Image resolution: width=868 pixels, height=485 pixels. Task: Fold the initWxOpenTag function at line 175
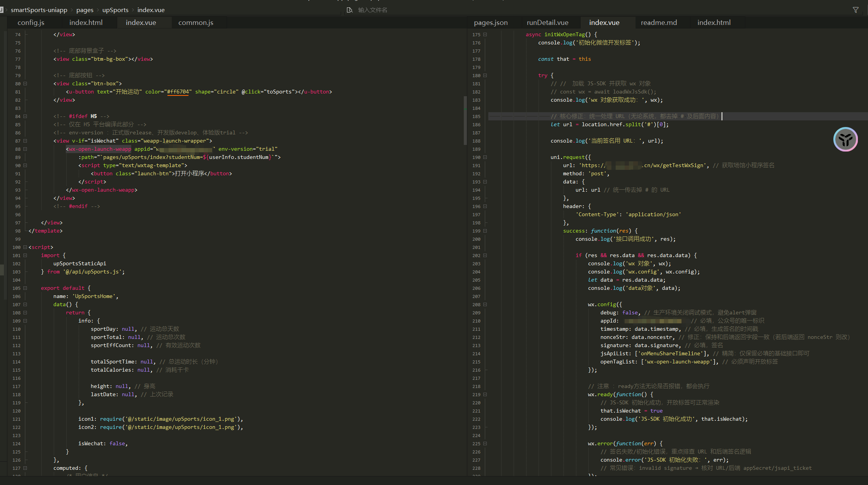pyautogui.click(x=485, y=35)
